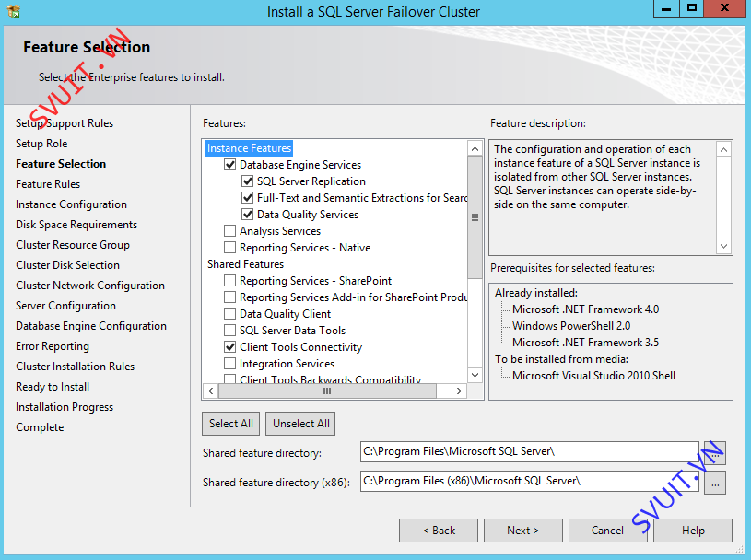Open Installation Progress step
Screen dimensions: 751x560
(65, 407)
